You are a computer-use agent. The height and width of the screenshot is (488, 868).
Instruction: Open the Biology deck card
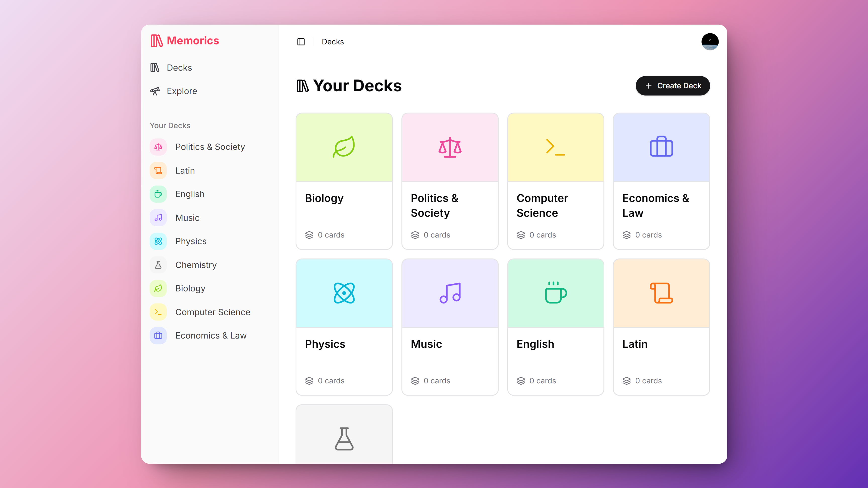point(344,181)
